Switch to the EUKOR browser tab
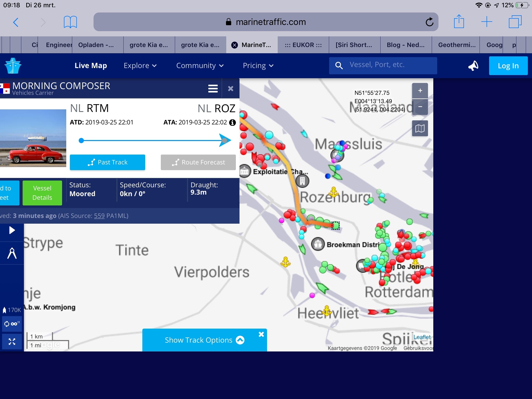532x399 pixels. (x=303, y=45)
